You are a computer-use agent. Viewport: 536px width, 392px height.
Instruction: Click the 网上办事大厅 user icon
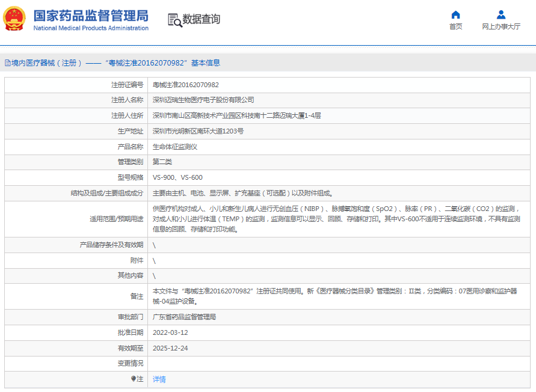(x=501, y=15)
